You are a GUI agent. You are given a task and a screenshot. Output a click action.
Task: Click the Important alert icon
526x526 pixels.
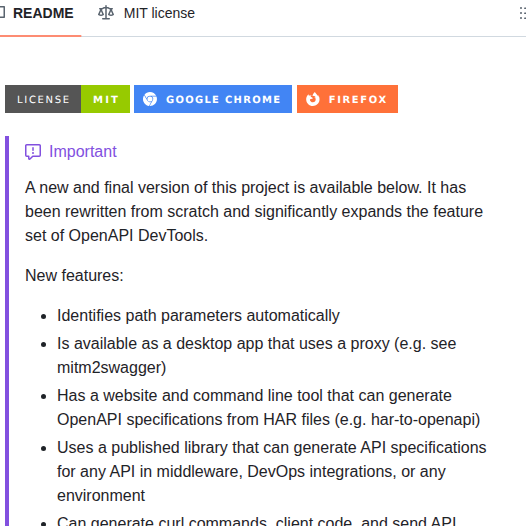coord(33,152)
